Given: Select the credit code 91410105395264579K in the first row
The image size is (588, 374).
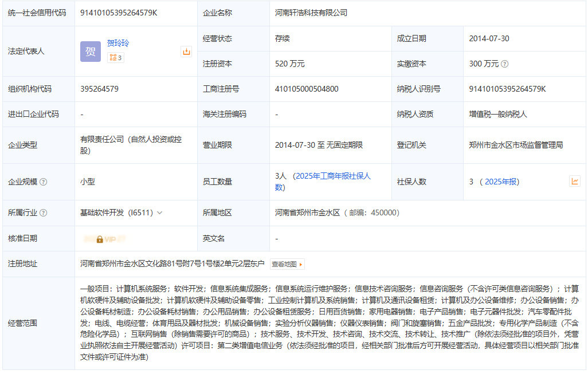Looking at the screenshot, I should tap(119, 13).
